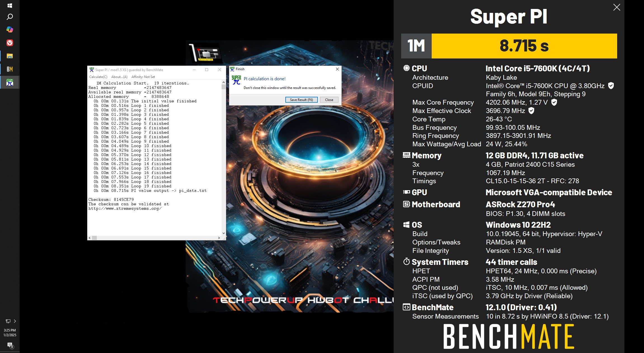
Task: Click PI value output pi_data.txt line
Action: (x=150, y=190)
